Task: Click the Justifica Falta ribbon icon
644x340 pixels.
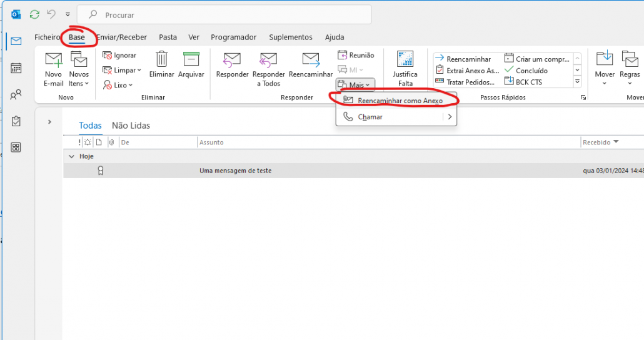Action: (405, 60)
